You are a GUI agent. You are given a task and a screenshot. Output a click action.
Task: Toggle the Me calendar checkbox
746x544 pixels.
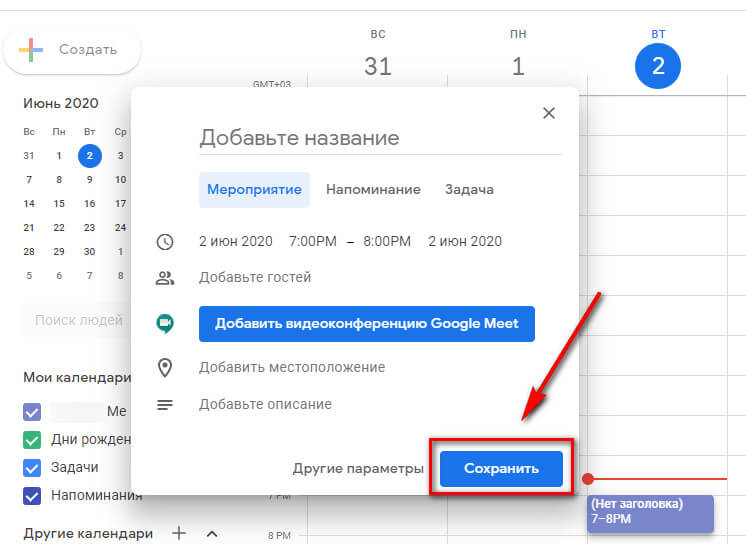pos(32,412)
